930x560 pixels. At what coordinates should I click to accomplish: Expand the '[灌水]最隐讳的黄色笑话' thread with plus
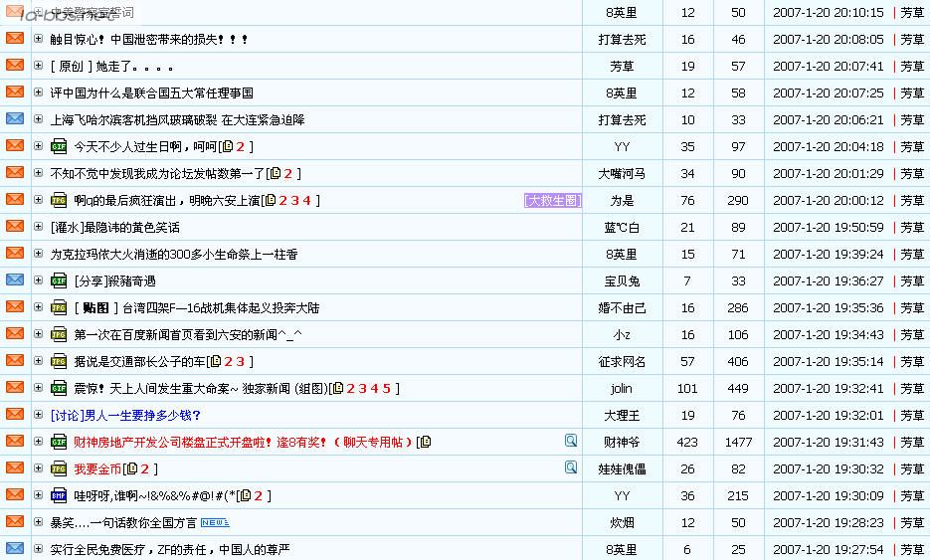pyautogui.click(x=38, y=227)
